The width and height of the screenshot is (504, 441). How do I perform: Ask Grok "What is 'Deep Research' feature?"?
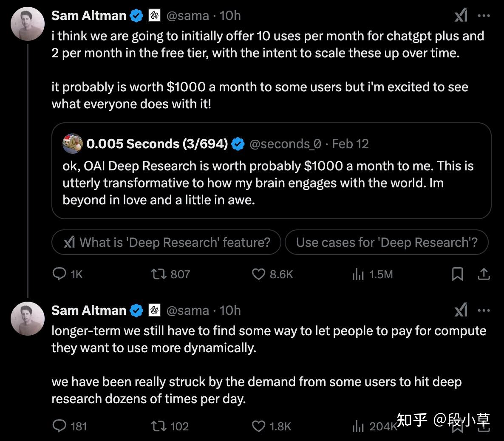tap(166, 242)
